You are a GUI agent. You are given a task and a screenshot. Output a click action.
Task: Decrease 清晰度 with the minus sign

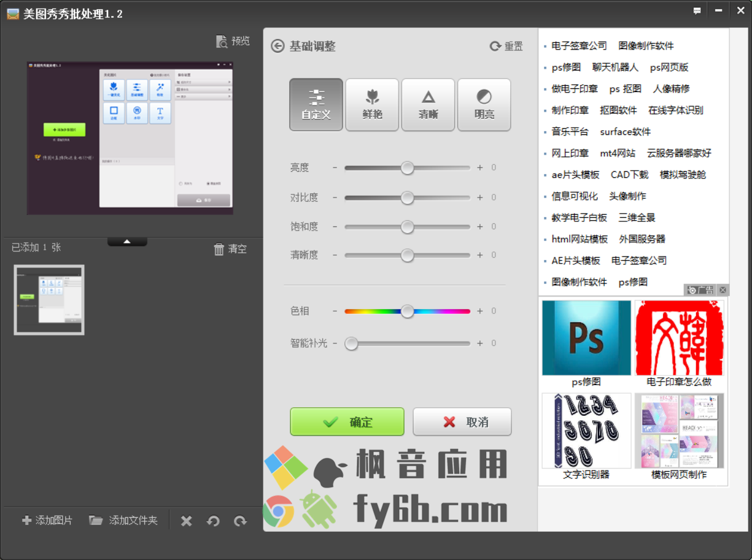[x=335, y=255]
